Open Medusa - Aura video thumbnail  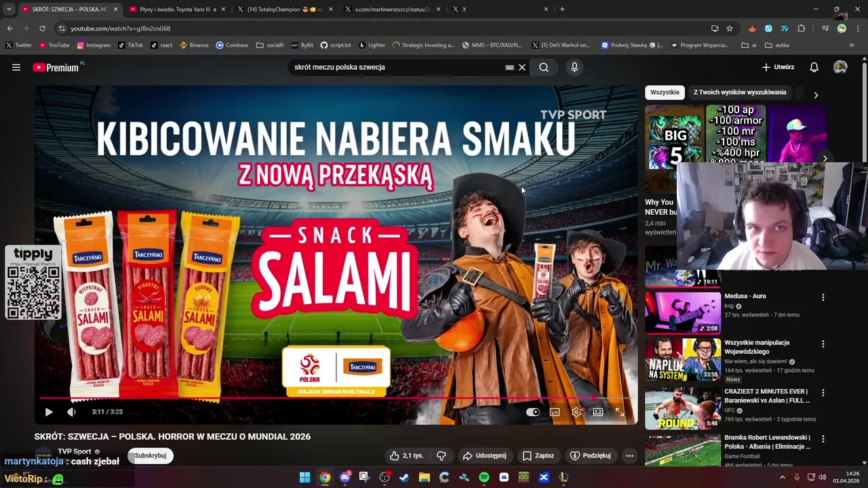click(x=683, y=312)
